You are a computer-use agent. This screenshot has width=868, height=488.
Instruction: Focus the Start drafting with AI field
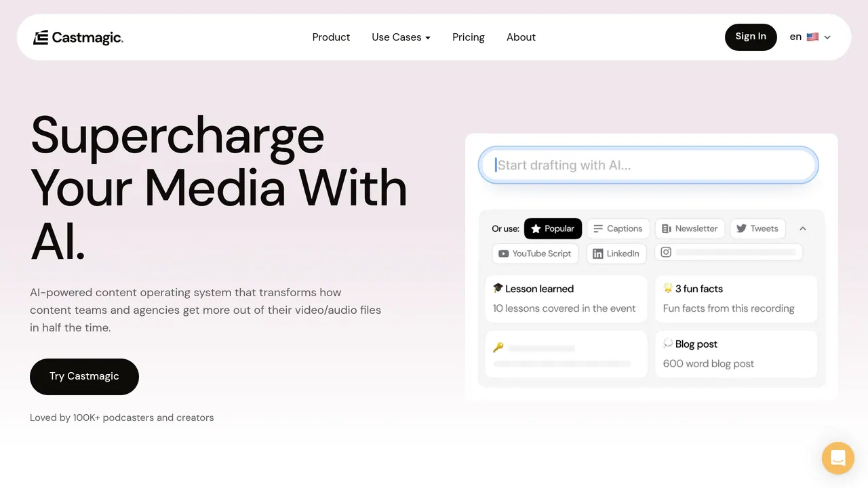click(x=648, y=165)
